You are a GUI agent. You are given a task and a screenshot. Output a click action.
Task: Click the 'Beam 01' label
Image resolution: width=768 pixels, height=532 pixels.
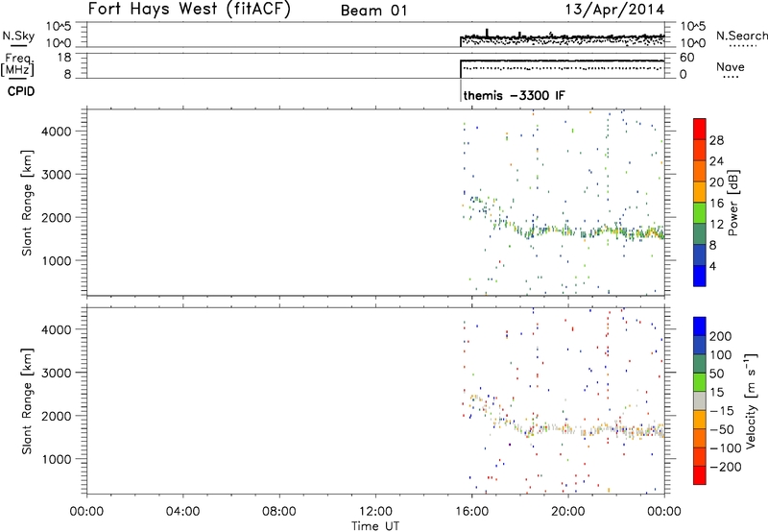point(373,11)
